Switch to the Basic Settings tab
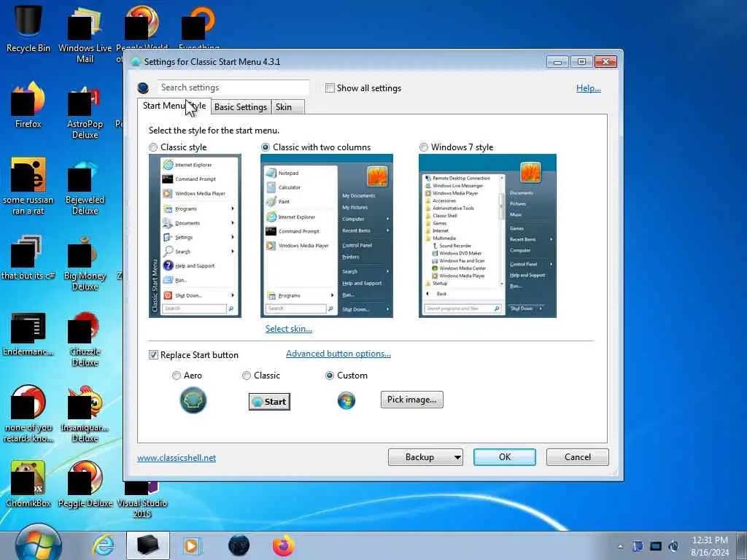This screenshot has width=747, height=560. (x=241, y=107)
